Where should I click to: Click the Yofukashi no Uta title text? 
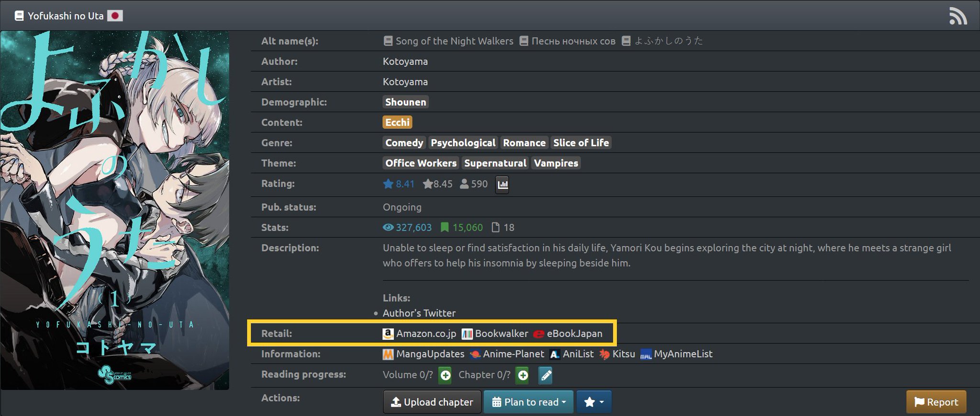(66, 16)
